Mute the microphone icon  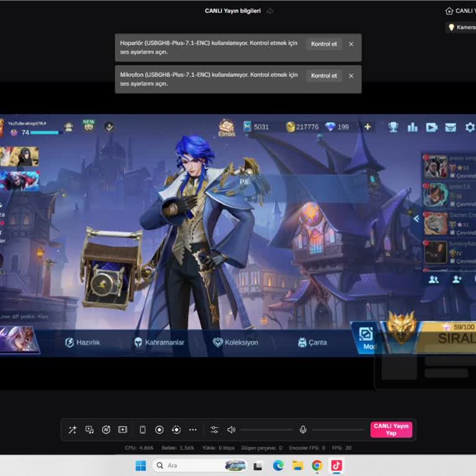303,430
